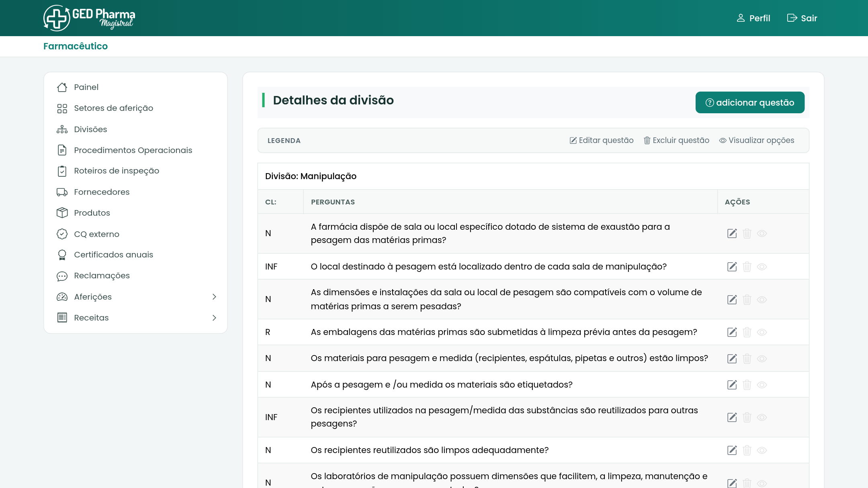Delete the embalagens das matérias primas question
This screenshot has width=868, height=488.
tap(747, 332)
